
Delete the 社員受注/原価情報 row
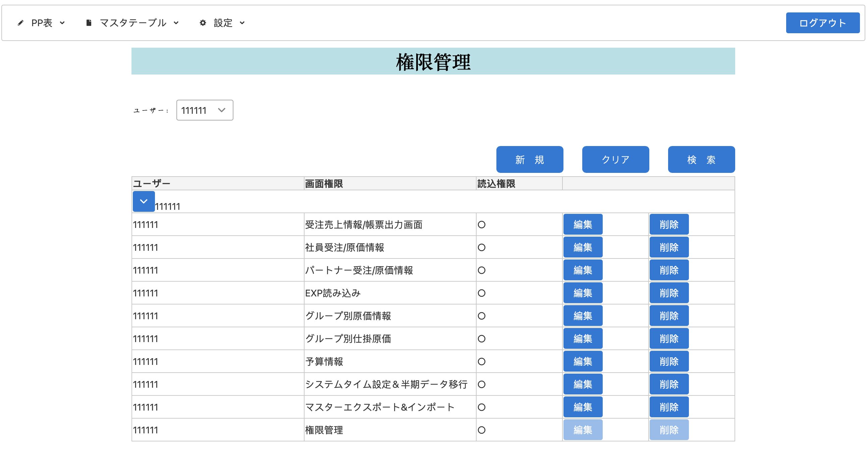[669, 247]
